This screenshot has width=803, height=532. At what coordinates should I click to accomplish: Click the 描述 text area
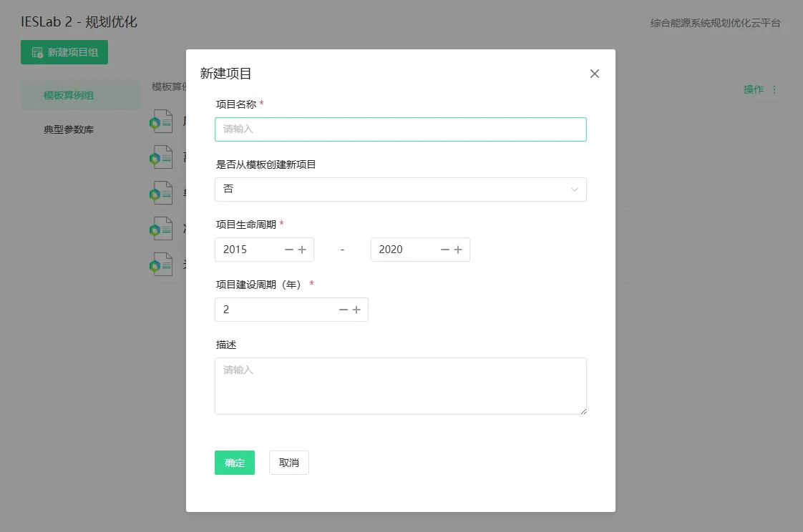pyautogui.click(x=400, y=386)
